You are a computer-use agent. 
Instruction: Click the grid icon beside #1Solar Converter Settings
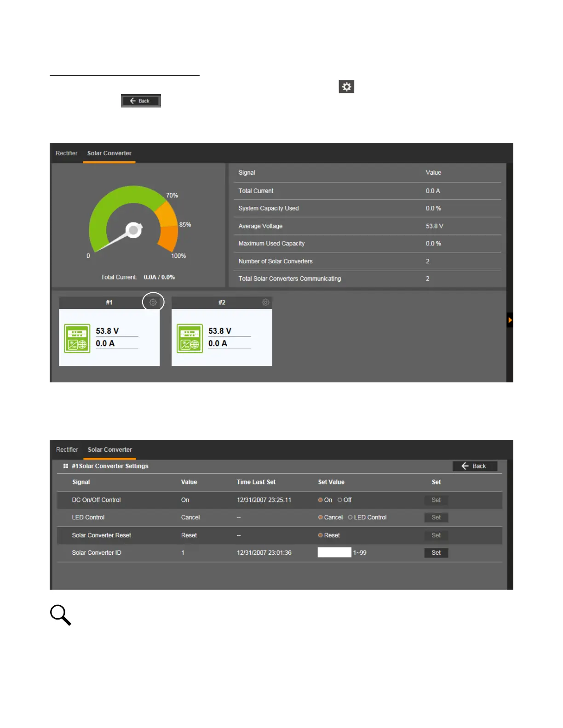coord(66,466)
